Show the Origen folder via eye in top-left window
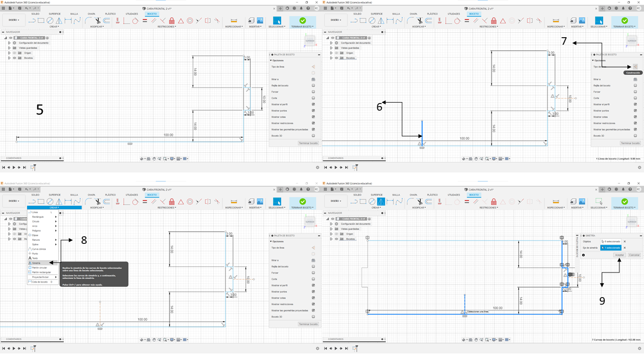Screen dimensions: 644x362 tap(14, 53)
